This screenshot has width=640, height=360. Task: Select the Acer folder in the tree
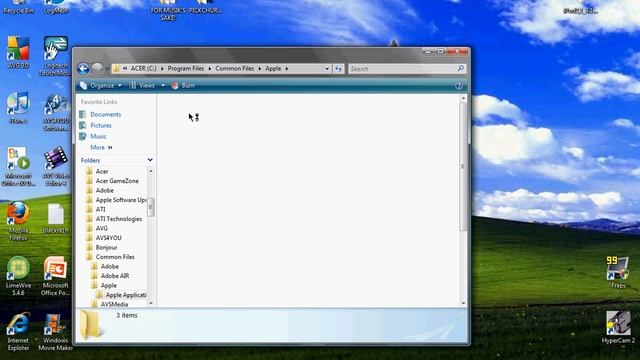click(102, 171)
